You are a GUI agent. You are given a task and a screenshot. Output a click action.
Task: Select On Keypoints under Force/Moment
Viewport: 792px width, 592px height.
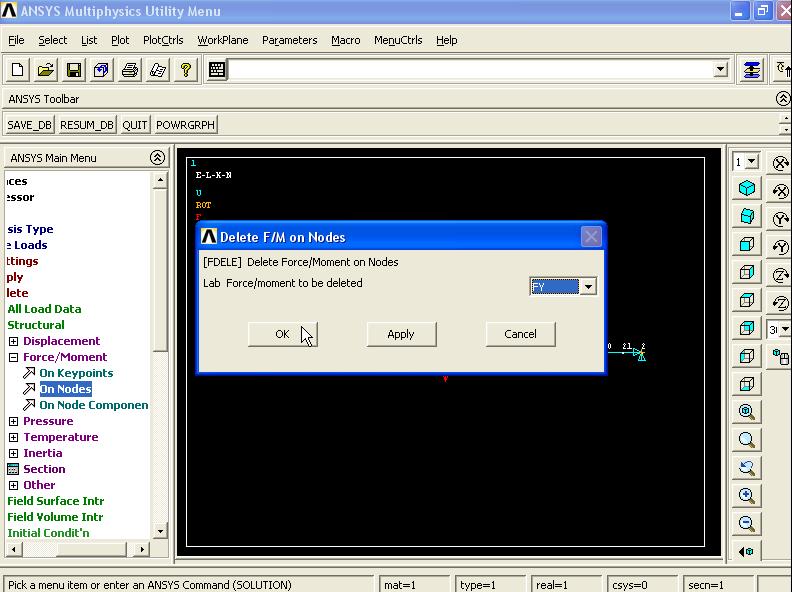76,373
